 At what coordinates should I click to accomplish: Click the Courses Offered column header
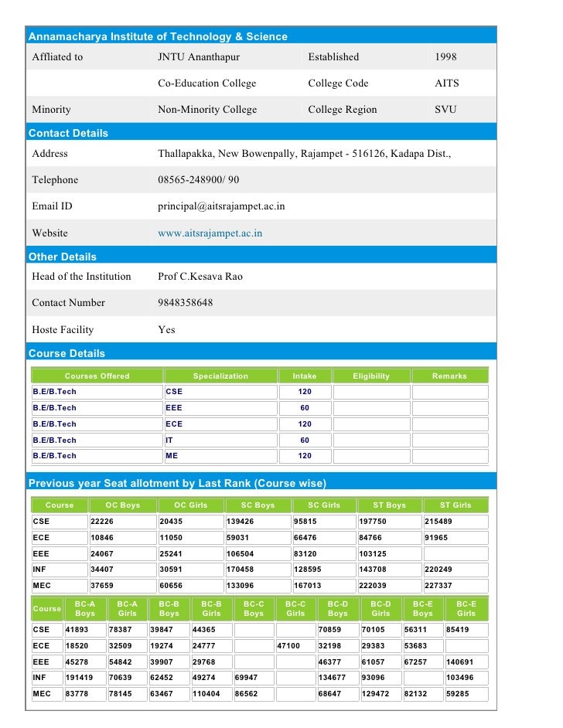[x=97, y=376]
